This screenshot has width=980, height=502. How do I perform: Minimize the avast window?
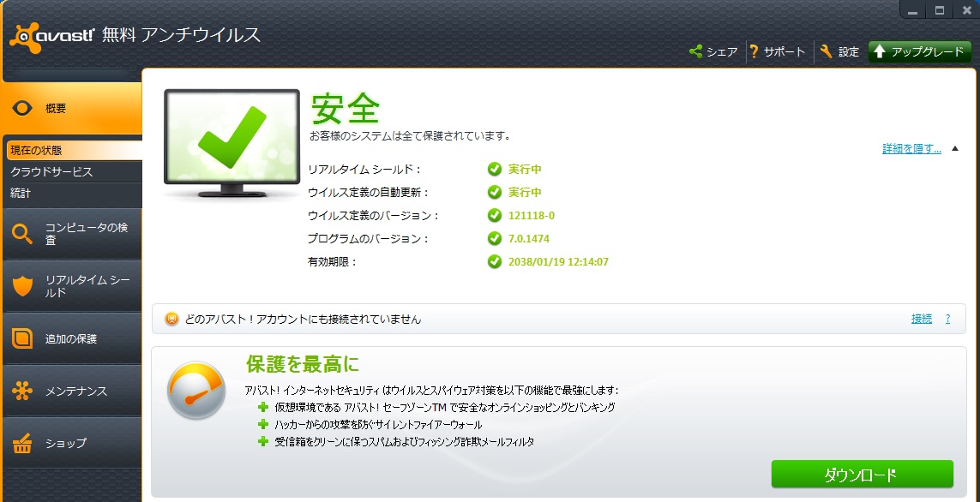913,10
